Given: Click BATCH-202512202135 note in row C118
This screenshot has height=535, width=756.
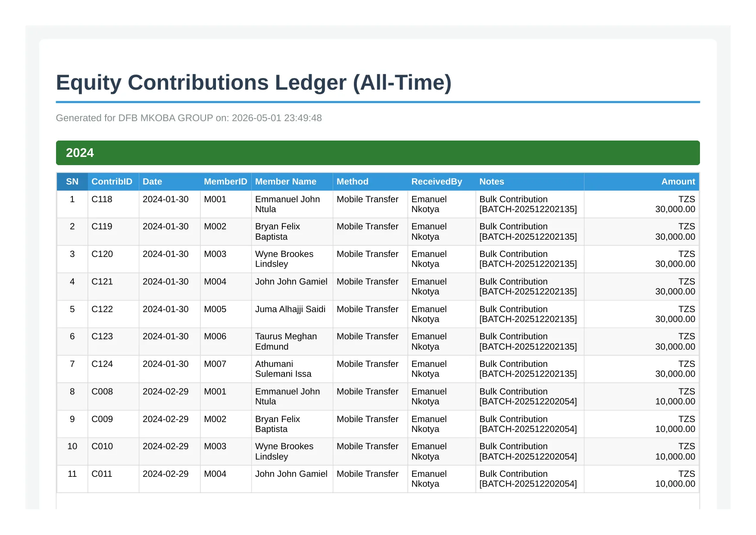Looking at the screenshot, I should [528, 209].
